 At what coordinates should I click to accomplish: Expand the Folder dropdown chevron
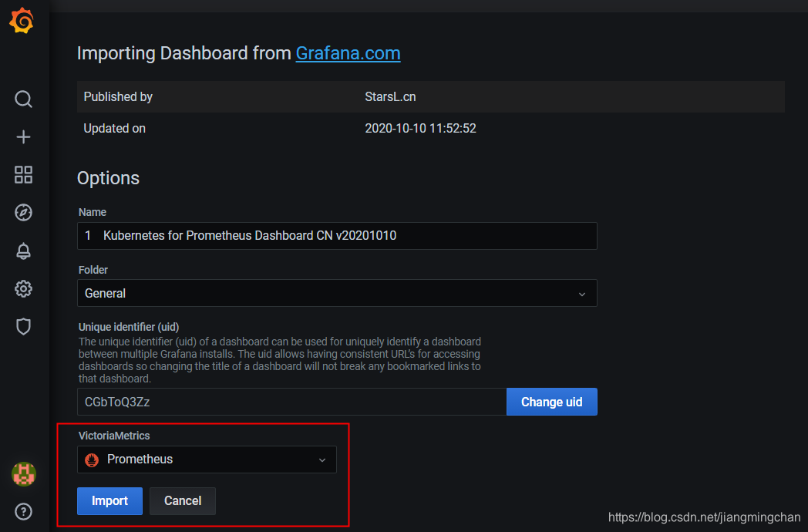[x=582, y=294]
